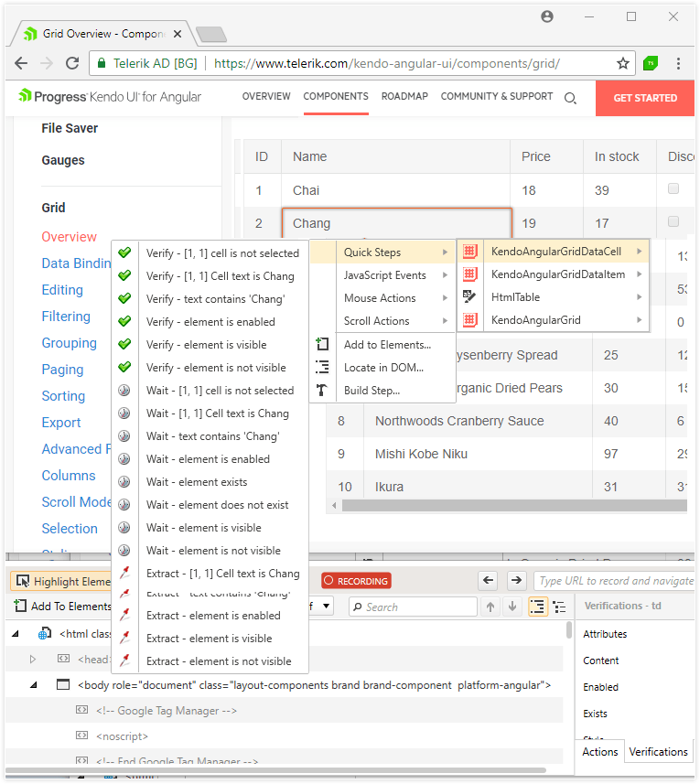
Task: Click the Build Step icon
Action: coord(322,390)
